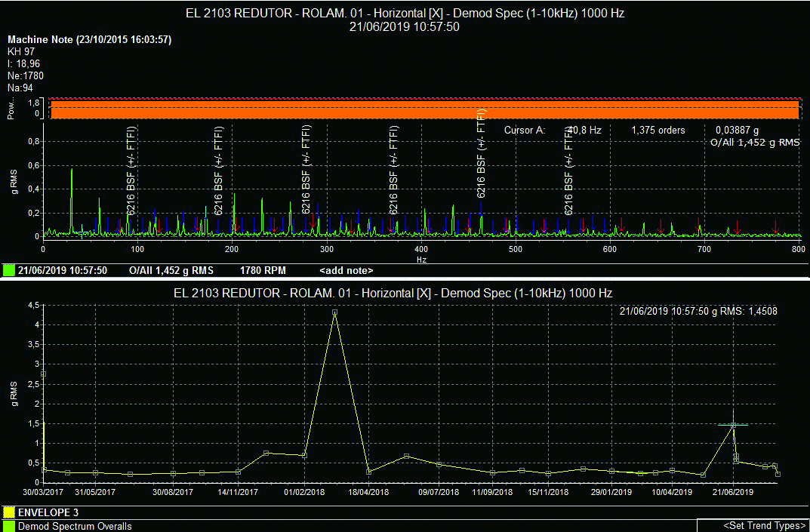Viewport: 810px width, 532px height.
Task: Click the trend peak marker above 4 g RMS
Action: point(334,312)
